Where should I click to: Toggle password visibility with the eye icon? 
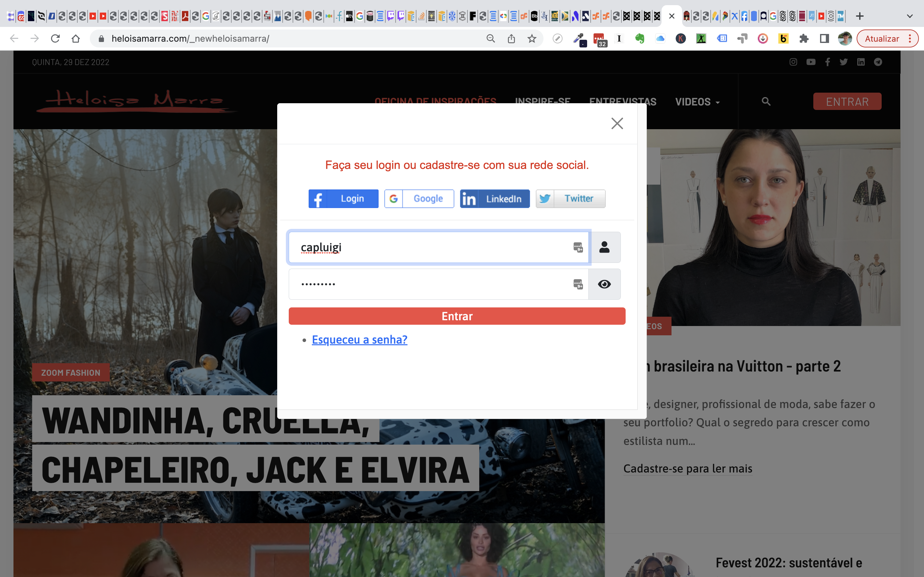(604, 284)
